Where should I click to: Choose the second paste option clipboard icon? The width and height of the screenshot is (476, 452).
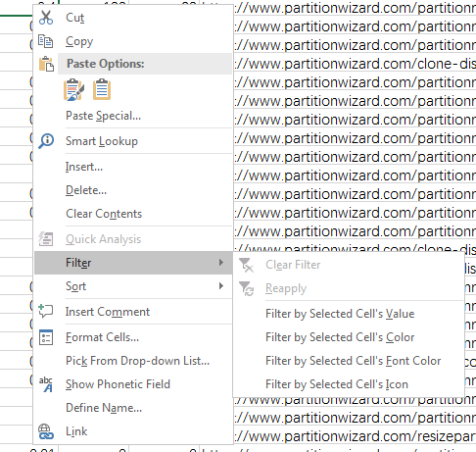[102, 89]
